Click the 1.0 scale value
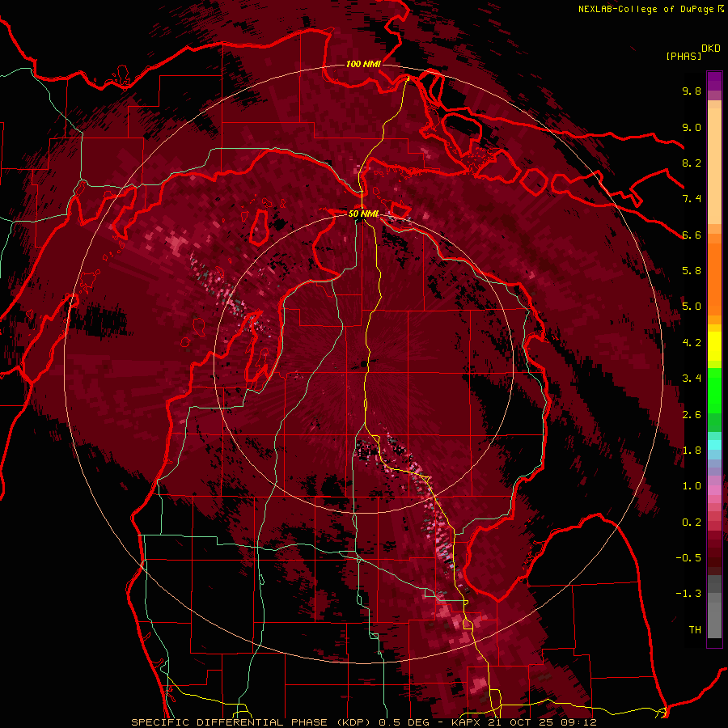This screenshot has height=728, width=728. [692, 486]
